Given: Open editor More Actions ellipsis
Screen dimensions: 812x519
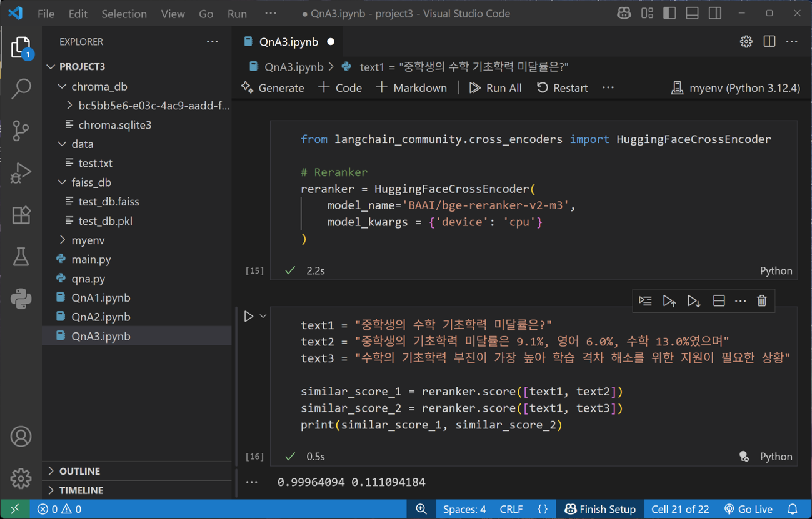Looking at the screenshot, I should pos(792,42).
